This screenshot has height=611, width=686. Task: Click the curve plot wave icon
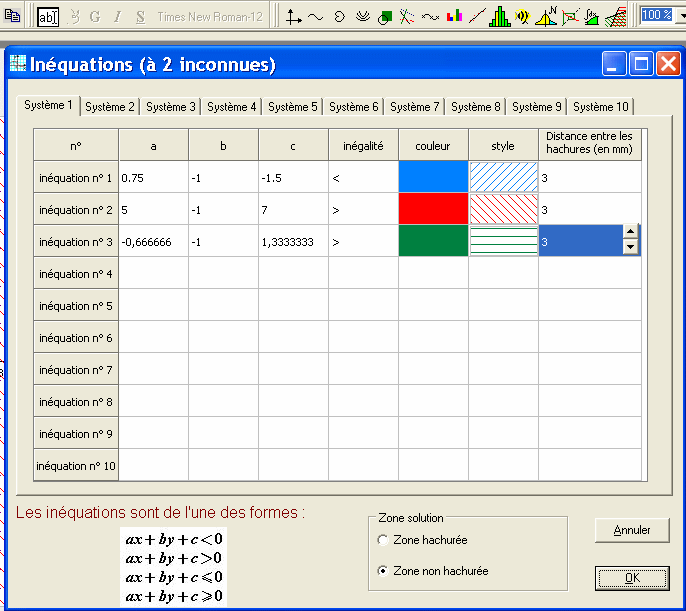point(315,16)
